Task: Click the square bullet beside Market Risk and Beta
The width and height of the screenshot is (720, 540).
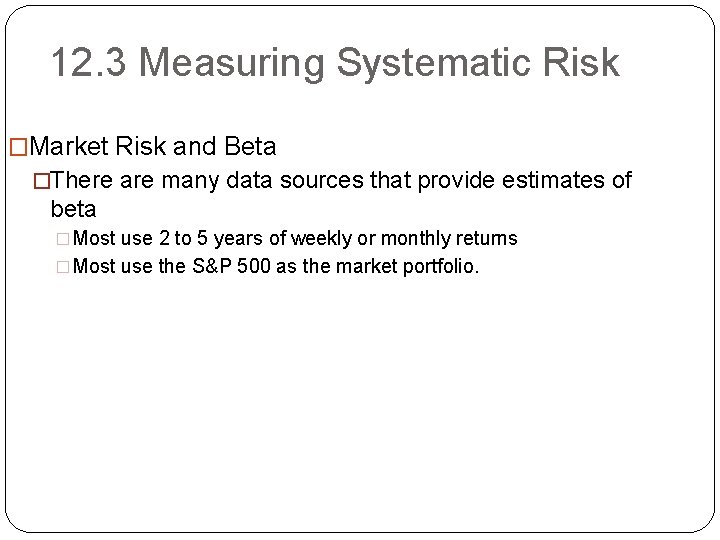Action: [18, 147]
